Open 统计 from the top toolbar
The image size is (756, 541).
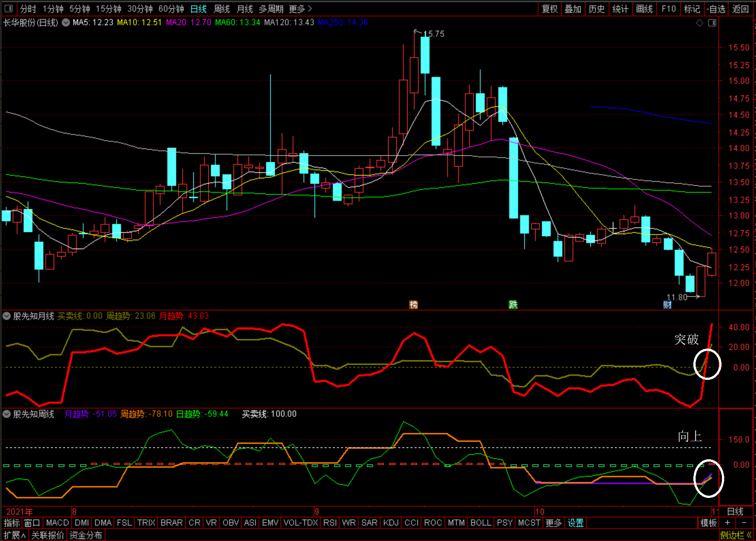pos(620,9)
